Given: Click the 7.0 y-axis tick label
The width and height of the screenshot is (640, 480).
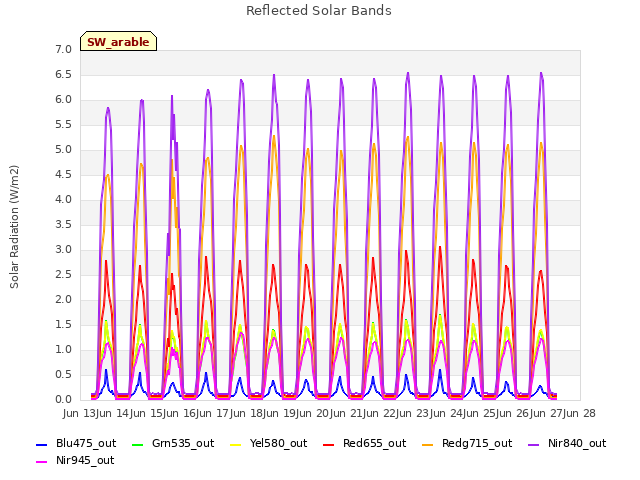Looking at the screenshot, I should click(x=63, y=49).
